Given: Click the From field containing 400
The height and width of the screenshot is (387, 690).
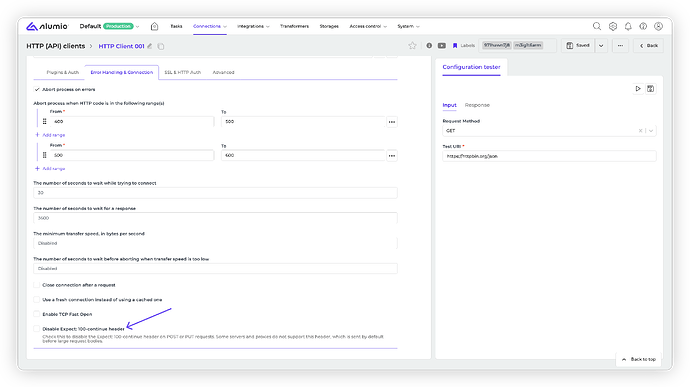Looking at the screenshot, I should [132, 122].
